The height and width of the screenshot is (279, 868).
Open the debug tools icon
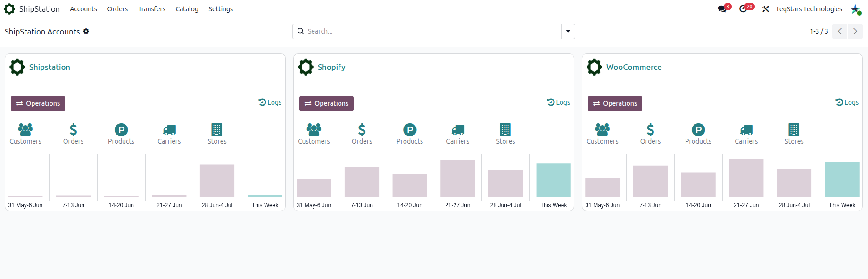766,9
